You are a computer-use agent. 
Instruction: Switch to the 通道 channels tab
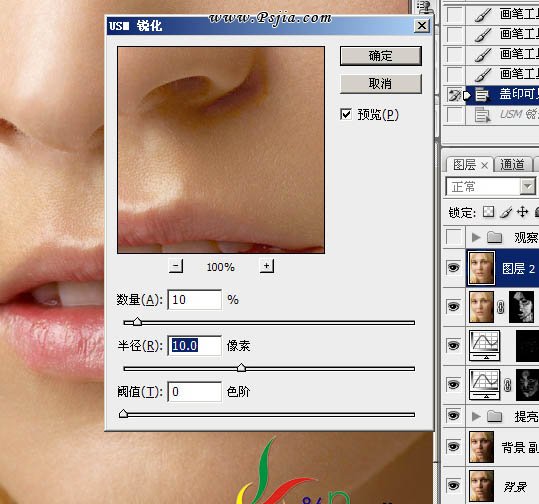[512, 165]
